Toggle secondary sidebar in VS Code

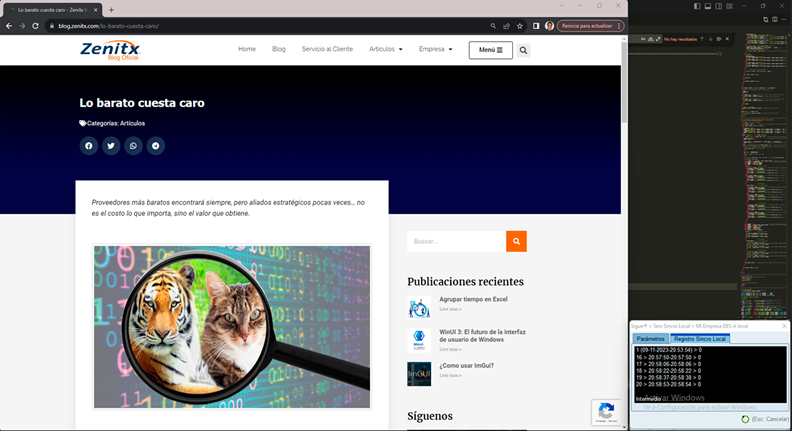[x=718, y=6]
